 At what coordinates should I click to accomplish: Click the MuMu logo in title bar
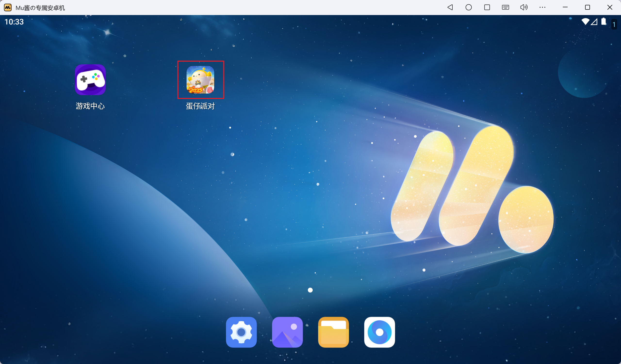tap(8, 8)
